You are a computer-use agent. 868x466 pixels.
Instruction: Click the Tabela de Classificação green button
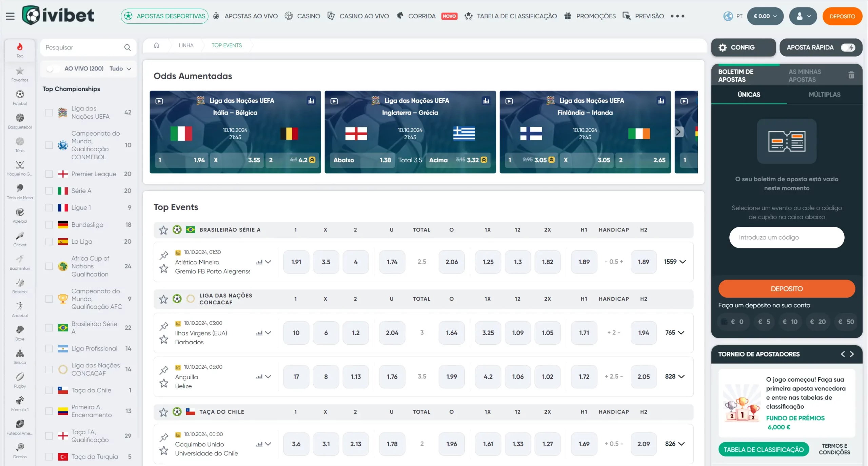763,449
